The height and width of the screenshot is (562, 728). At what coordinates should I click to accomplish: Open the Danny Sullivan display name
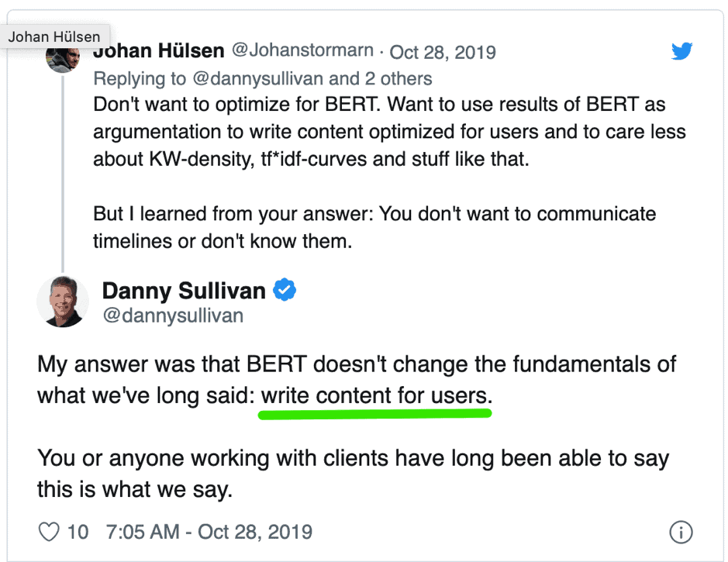tap(184, 291)
